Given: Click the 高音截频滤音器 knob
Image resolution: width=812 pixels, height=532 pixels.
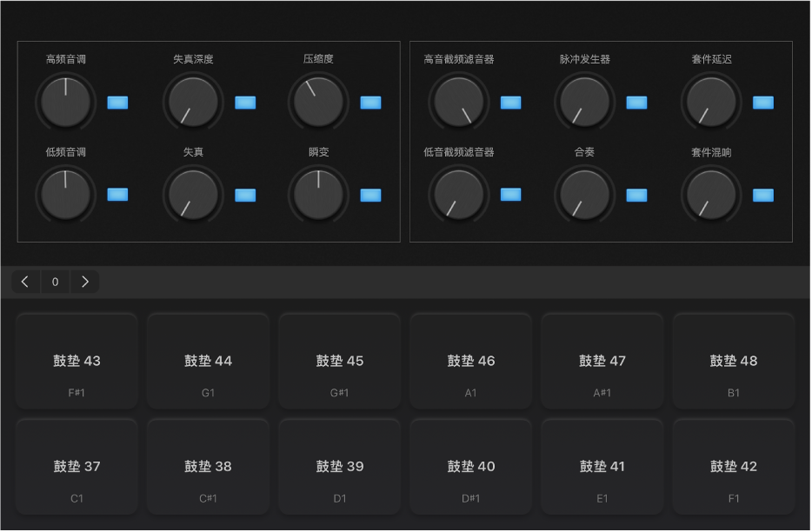Looking at the screenshot, I should (459, 102).
